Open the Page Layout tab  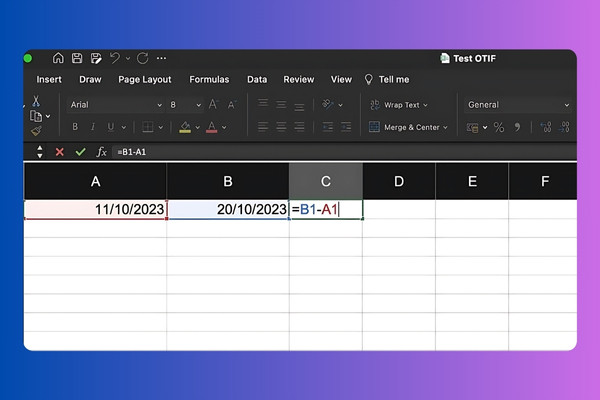tap(145, 80)
